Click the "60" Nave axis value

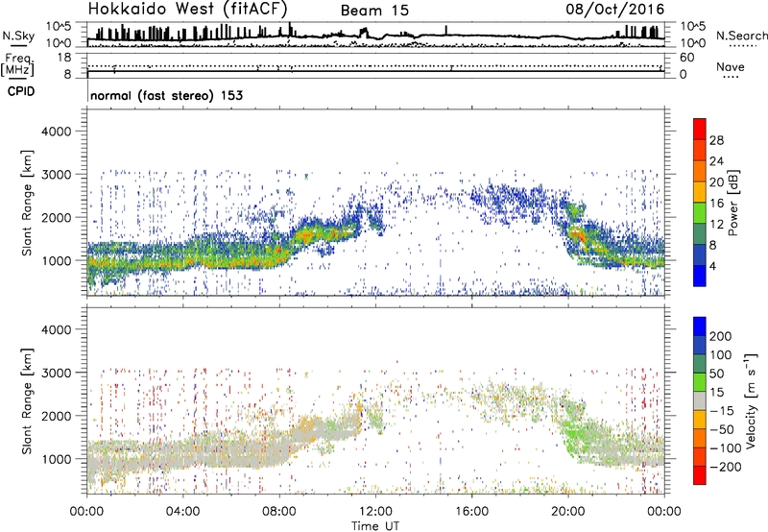click(687, 58)
